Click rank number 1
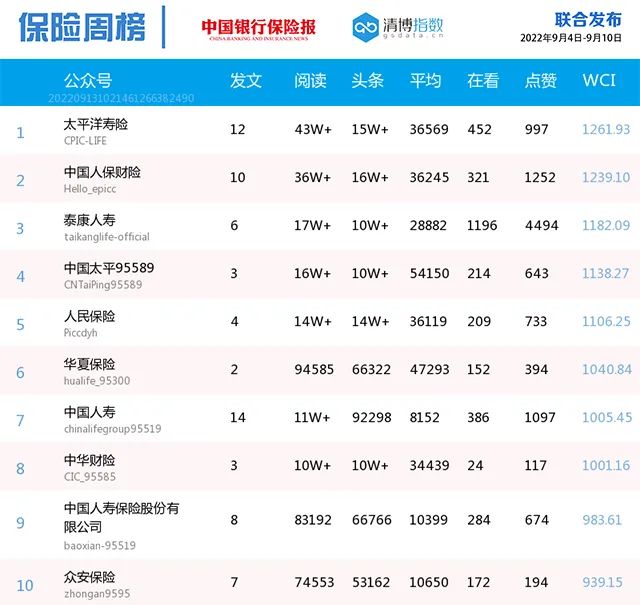This screenshot has width=640, height=605. point(20,133)
